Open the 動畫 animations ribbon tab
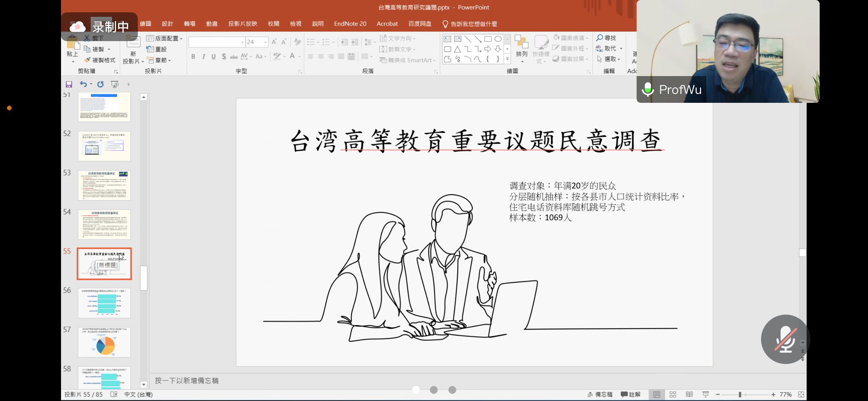The height and width of the screenshot is (401, 868). pyautogui.click(x=212, y=24)
